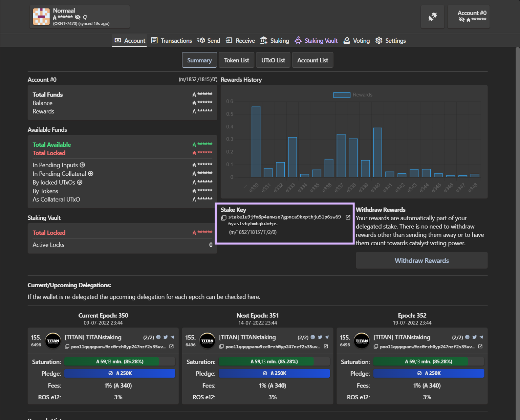The height and width of the screenshot is (420, 520).
Task: Open TITAN Twitter icon in Epoch 351 card
Action: (x=320, y=337)
